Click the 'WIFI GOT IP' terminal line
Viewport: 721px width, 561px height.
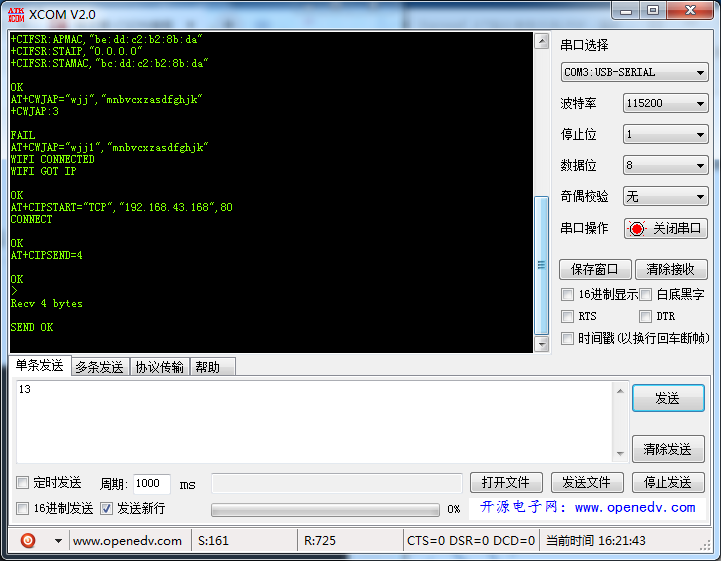click(44, 171)
